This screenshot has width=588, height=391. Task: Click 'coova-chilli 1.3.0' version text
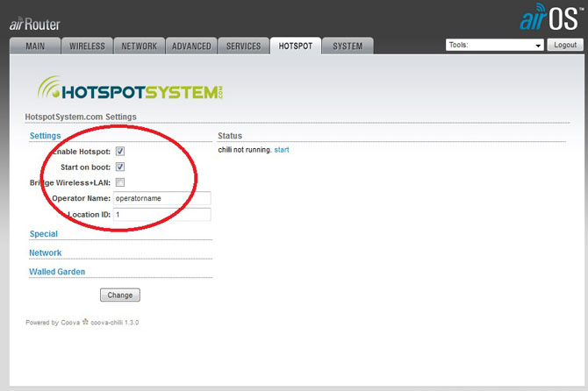[115, 322]
